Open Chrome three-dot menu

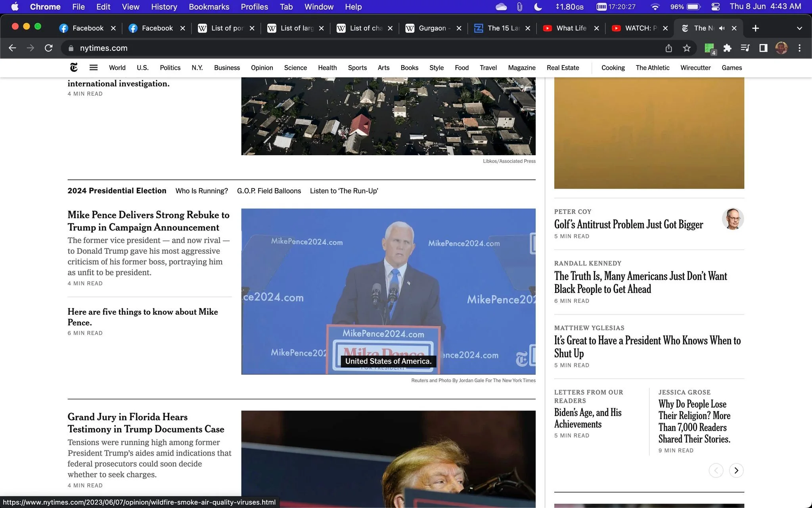[x=799, y=48]
